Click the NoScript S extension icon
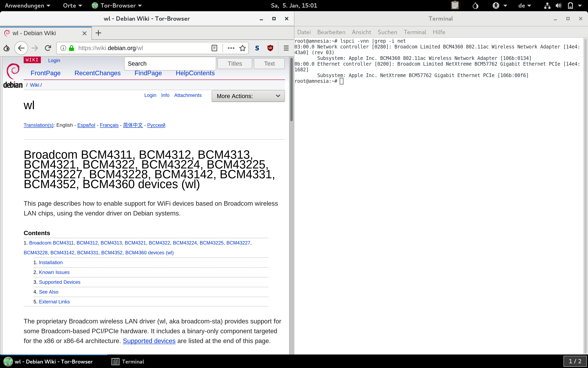The image size is (588, 368). click(x=257, y=48)
